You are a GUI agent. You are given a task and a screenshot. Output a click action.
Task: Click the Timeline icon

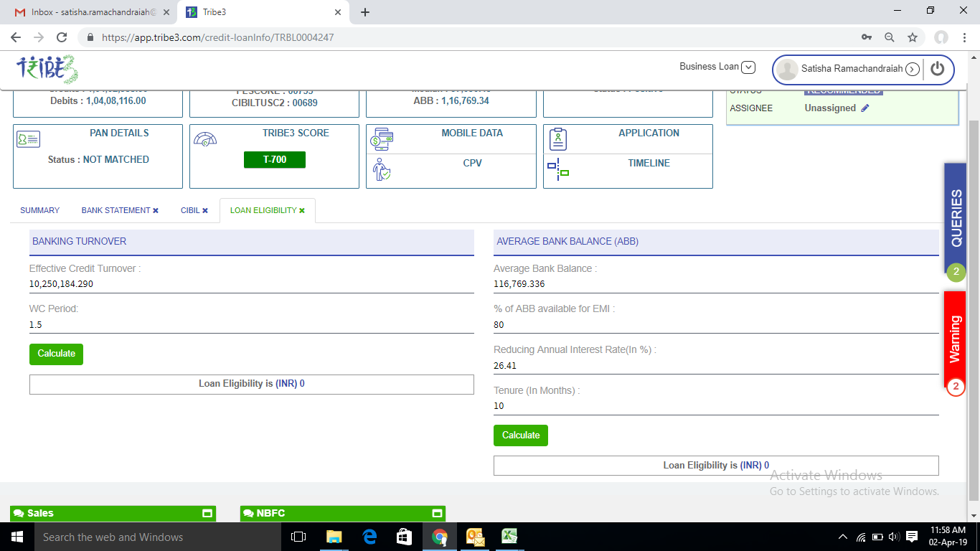click(558, 170)
